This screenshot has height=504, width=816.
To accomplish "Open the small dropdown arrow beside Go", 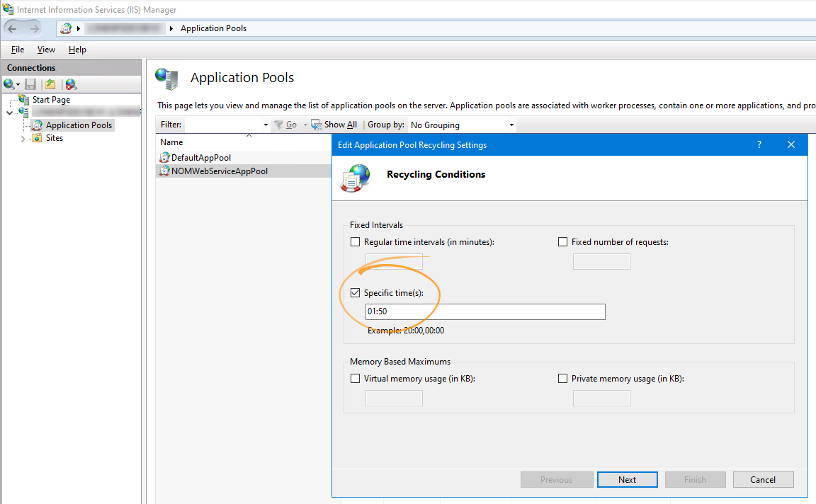I will click(305, 125).
